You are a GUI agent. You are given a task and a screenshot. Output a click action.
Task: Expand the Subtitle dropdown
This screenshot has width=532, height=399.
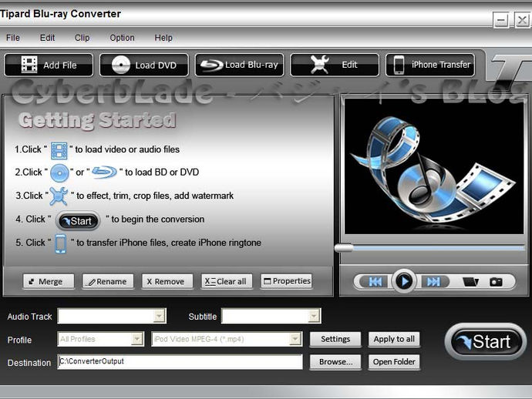pos(314,317)
